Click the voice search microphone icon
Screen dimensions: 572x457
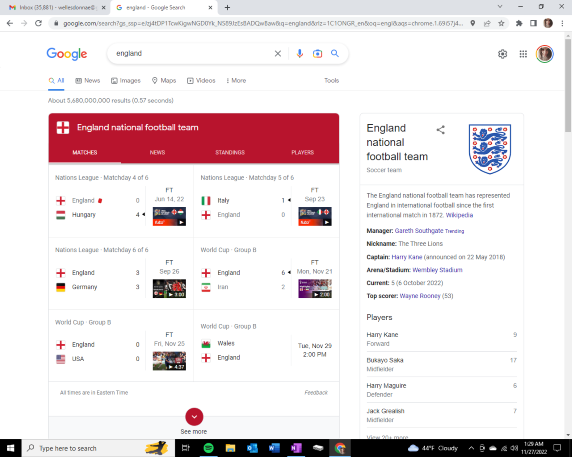click(299, 54)
